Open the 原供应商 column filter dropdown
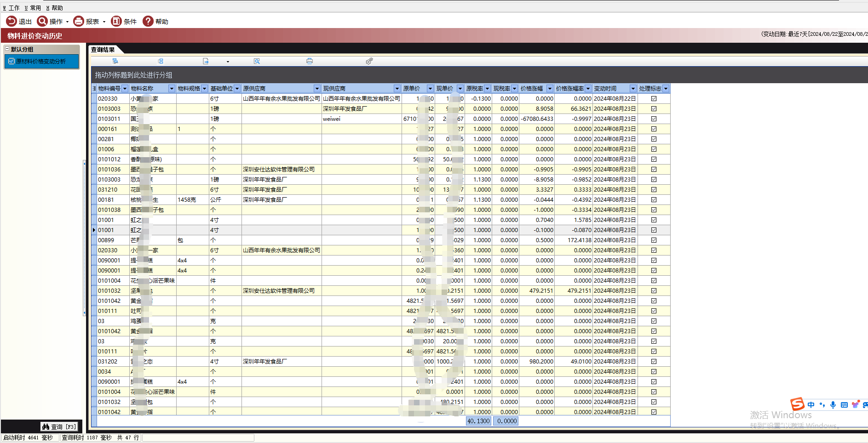The height and width of the screenshot is (443, 868). click(x=317, y=89)
